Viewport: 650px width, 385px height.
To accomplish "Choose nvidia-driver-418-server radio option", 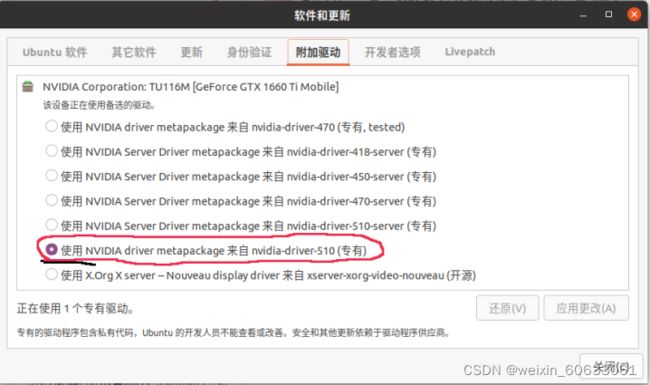I will coord(51,151).
